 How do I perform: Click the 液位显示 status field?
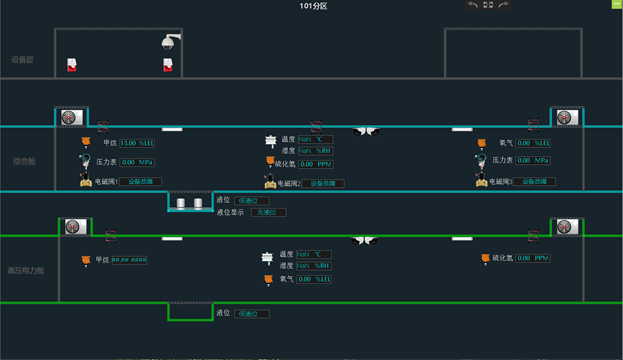coord(268,212)
